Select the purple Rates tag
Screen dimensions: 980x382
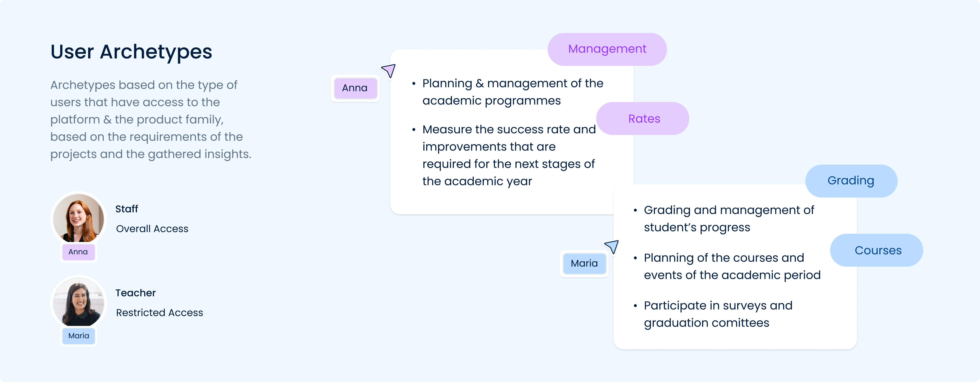[643, 119]
